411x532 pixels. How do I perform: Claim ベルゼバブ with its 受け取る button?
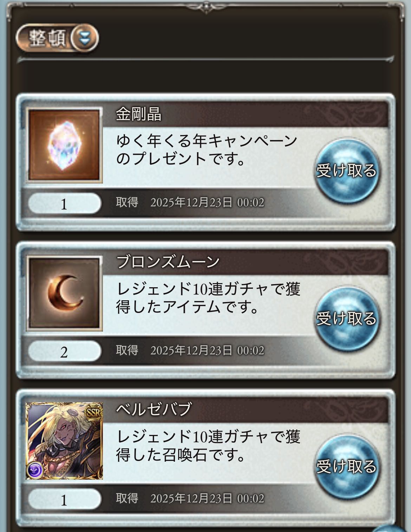346,467
